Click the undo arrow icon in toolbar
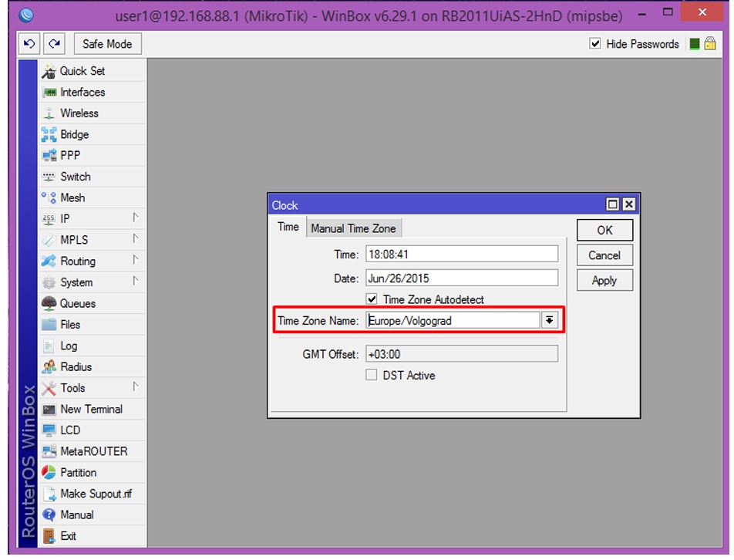Image resolution: width=734 pixels, height=560 pixels. 29,44
